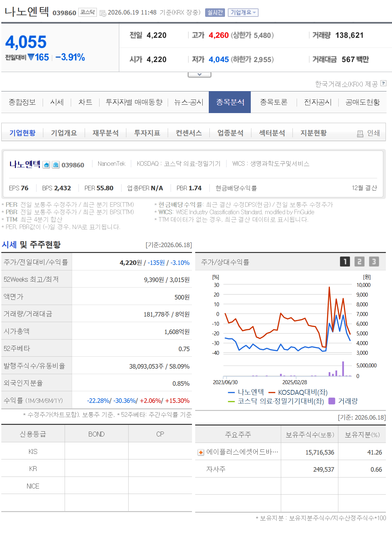Viewport: 392px width, 535px height.
Task: Open the 종합정보 tab
Action: coord(22,102)
